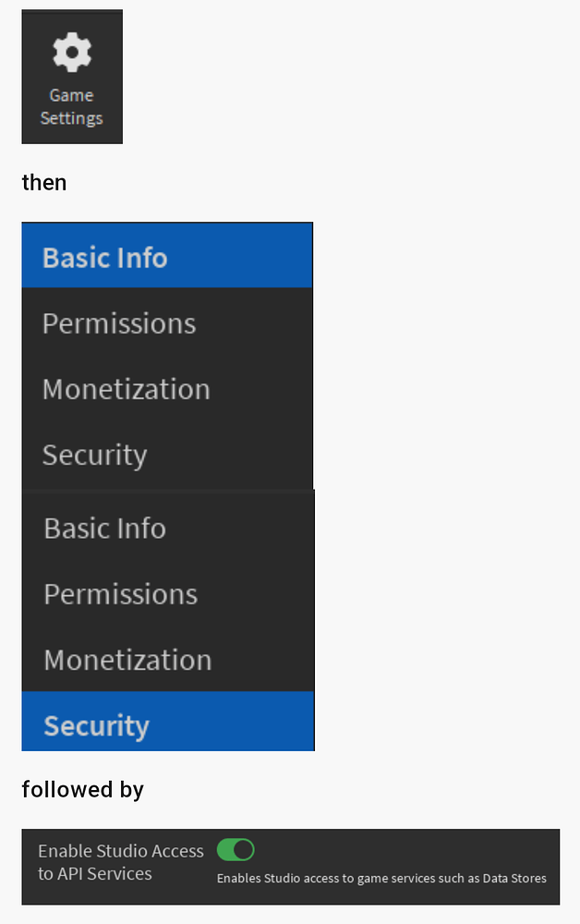580x924 pixels.
Task: Select the highlighted blue Security tab
Action: pyautogui.click(x=168, y=722)
